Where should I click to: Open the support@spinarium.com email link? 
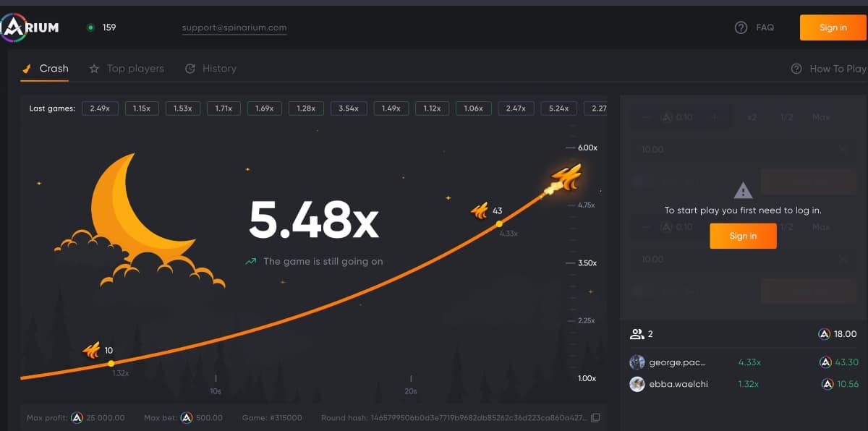(x=234, y=27)
